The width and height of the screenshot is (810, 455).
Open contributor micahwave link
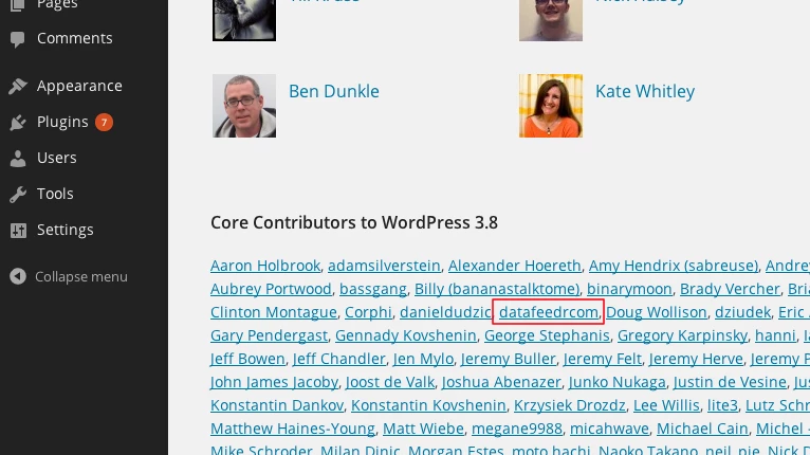(x=609, y=428)
